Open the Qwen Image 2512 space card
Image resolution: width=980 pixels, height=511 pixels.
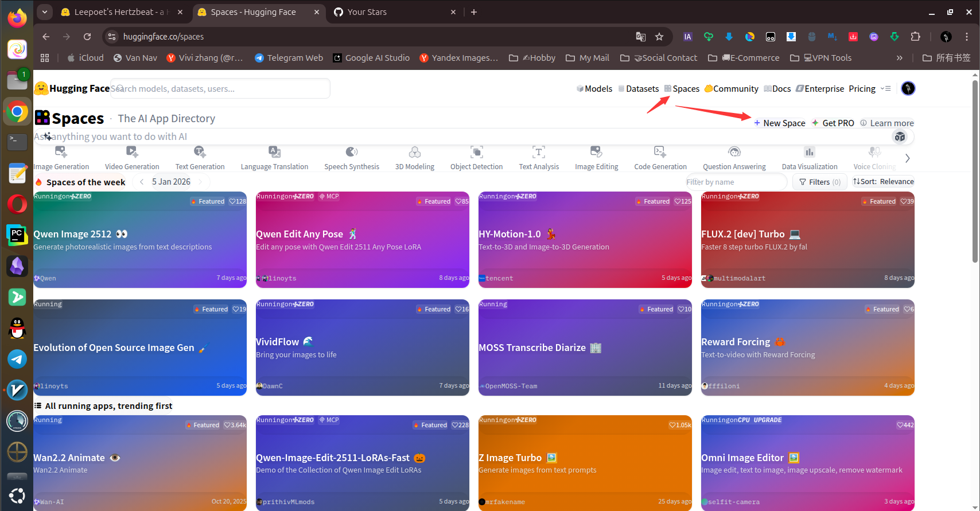pyautogui.click(x=140, y=240)
